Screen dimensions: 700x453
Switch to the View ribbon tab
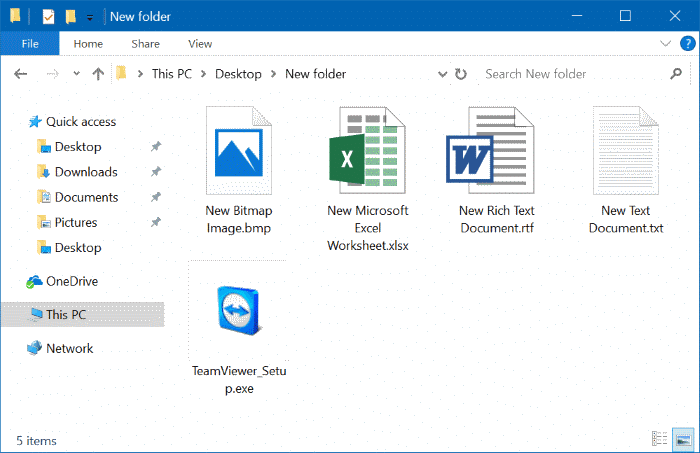[200, 43]
